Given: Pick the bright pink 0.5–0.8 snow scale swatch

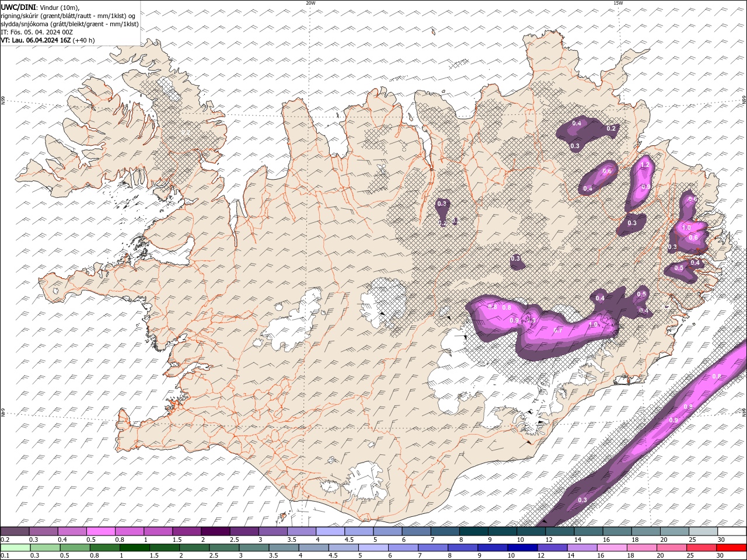Looking at the screenshot, I should (100, 531).
